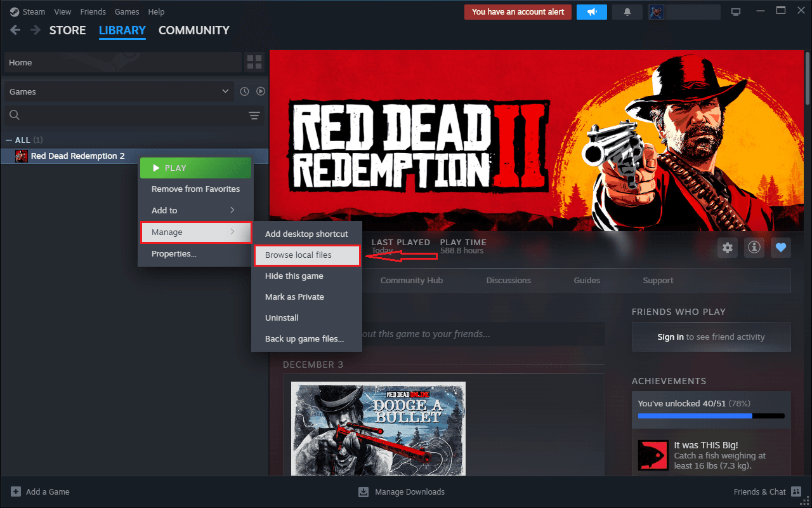Image resolution: width=812 pixels, height=508 pixels.
Task: Open library filter options icon
Action: 254,116
